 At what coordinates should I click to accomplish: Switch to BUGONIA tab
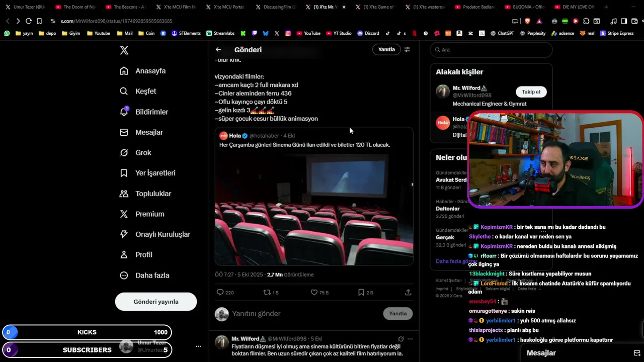point(525,7)
